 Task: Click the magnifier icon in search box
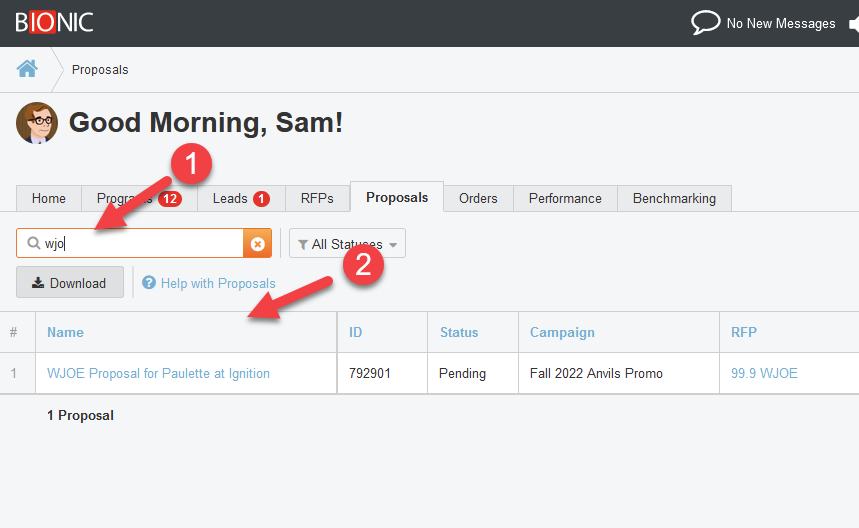[33, 244]
